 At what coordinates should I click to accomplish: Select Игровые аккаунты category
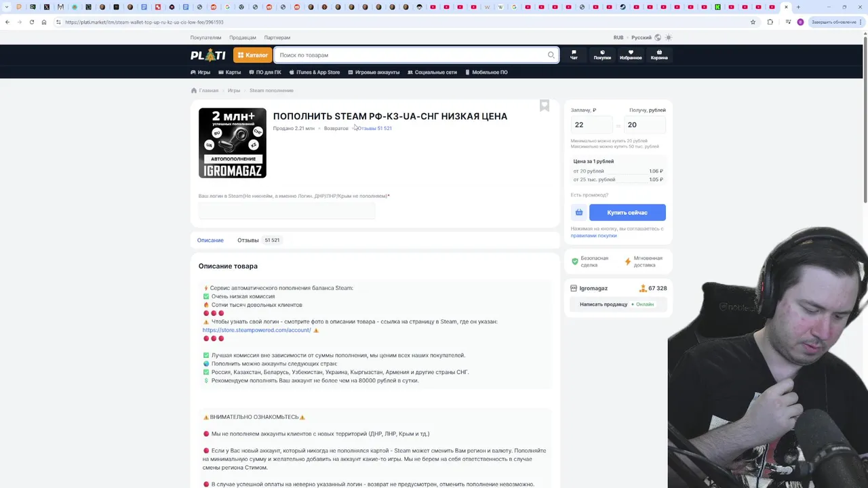(373, 72)
